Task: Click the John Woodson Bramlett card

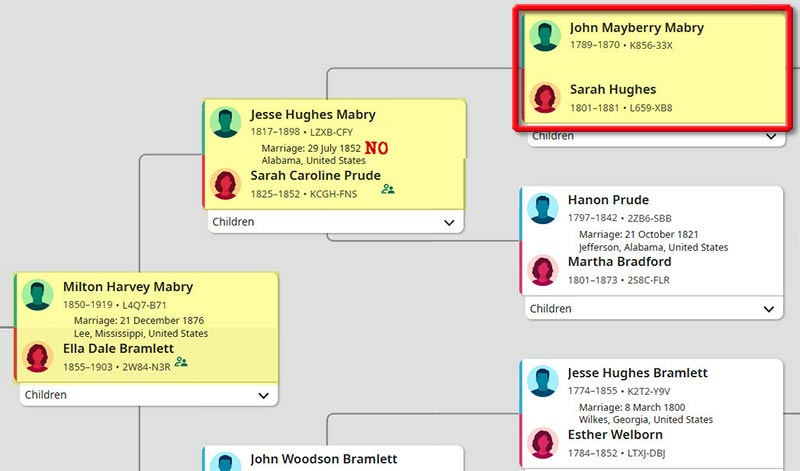Action: [x=323, y=459]
